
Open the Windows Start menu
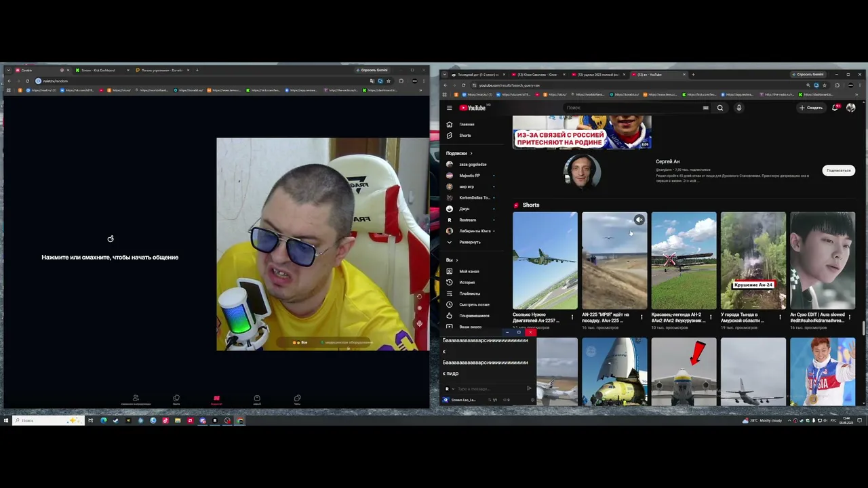5,420
